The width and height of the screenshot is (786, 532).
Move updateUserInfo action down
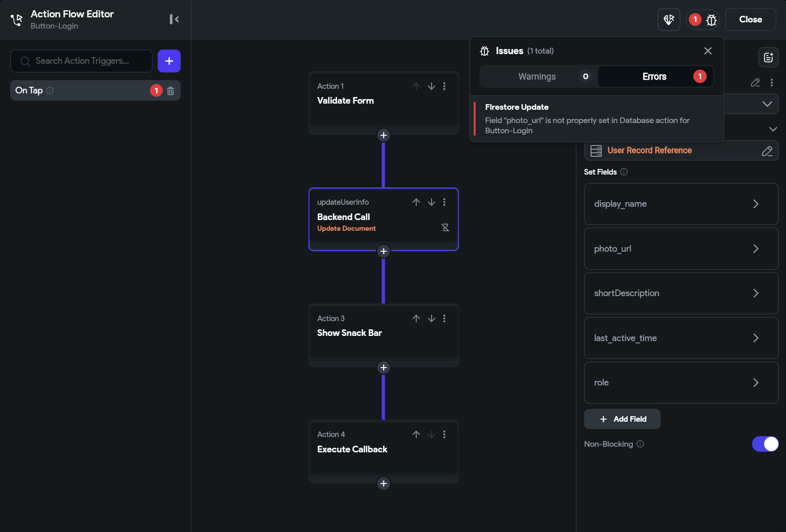[432, 202]
